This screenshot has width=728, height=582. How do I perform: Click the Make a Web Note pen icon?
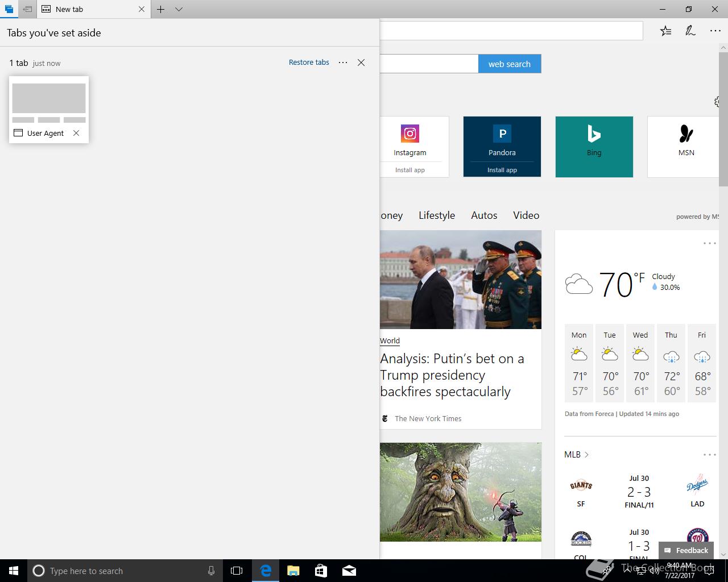coord(690,31)
